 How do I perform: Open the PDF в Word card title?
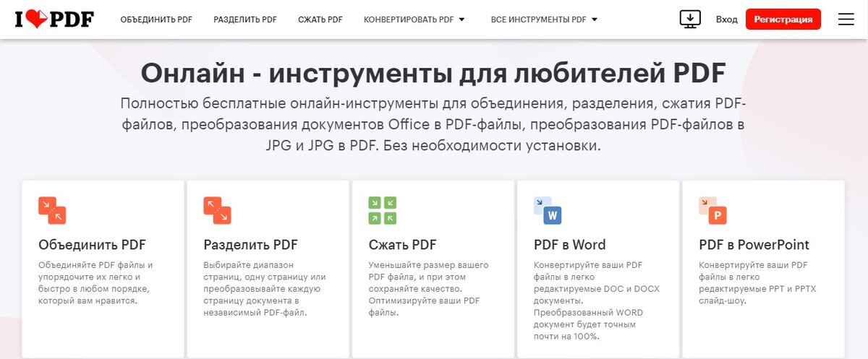[570, 244]
